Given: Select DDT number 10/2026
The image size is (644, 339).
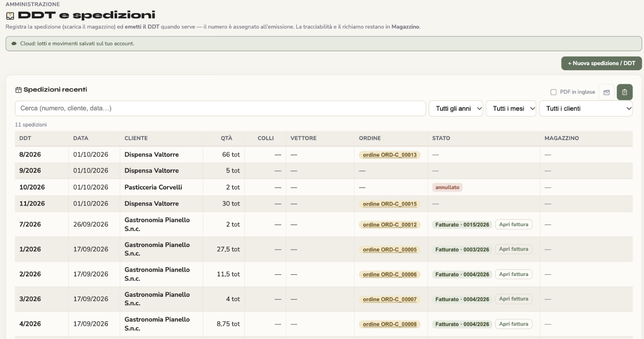Looking at the screenshot, I should point(32,187).
